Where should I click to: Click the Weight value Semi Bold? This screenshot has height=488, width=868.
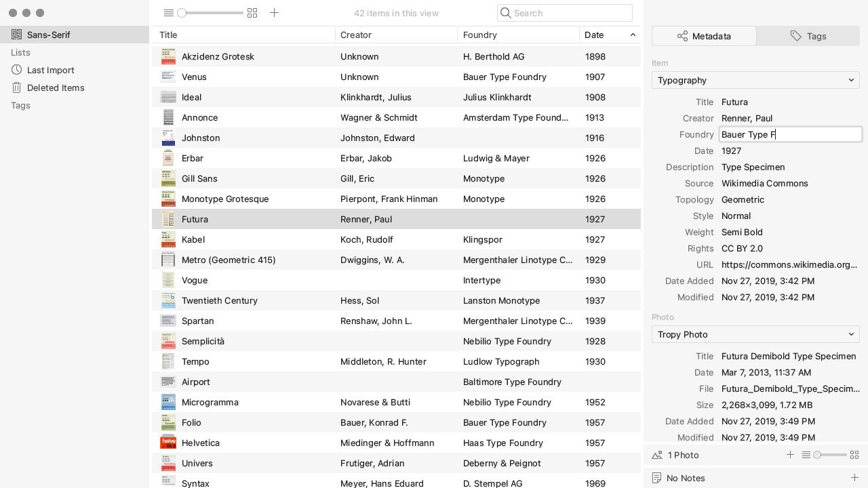(x=742, y=232)
